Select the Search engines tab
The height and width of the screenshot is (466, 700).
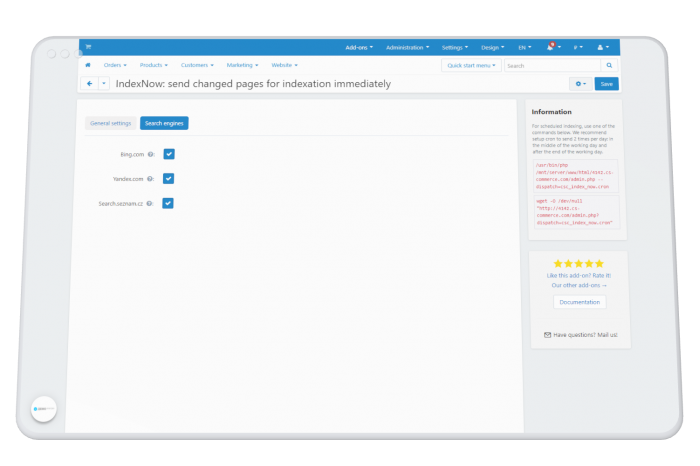click(x=164, y=123)
